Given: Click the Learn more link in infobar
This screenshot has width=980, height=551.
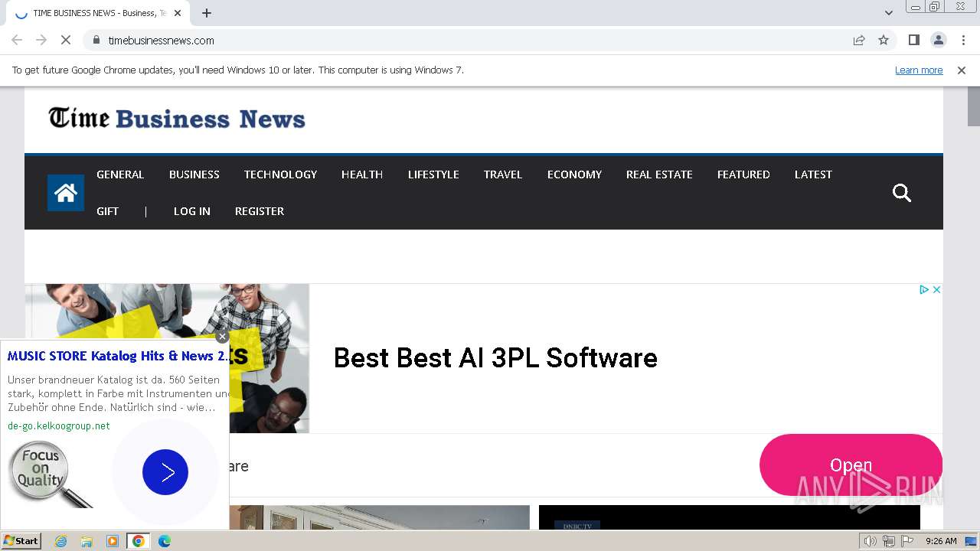Looking at the screenshot, I should [919, 70].
